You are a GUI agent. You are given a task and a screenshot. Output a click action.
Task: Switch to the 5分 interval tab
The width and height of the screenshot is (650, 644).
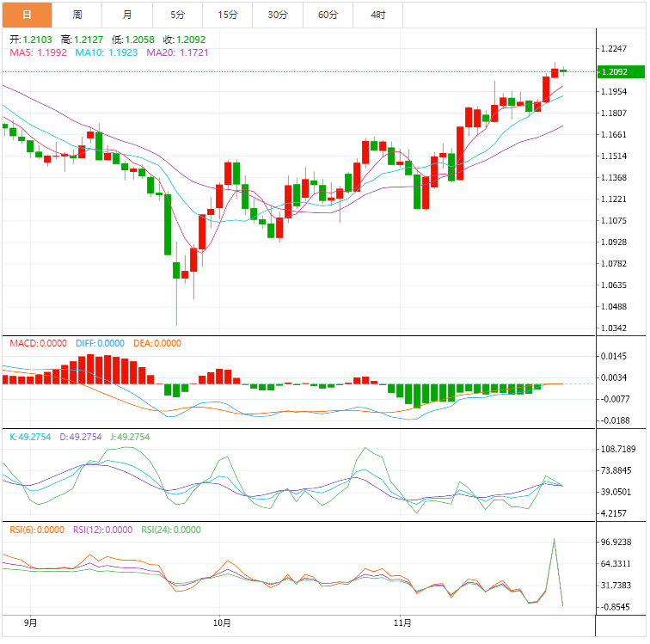coord(177,15)
